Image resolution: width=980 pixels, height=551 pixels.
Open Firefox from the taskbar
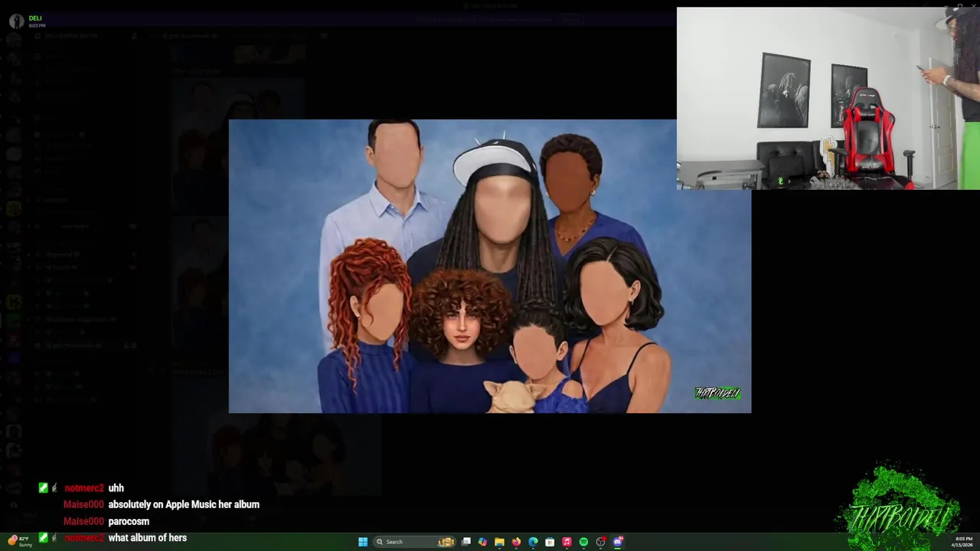(516, 542)
